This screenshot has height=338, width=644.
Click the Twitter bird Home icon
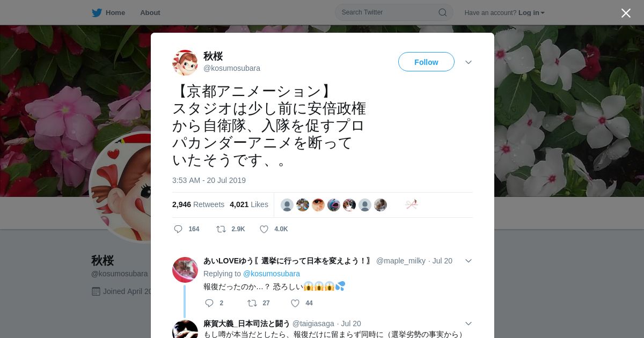click(x=97, y=12)
